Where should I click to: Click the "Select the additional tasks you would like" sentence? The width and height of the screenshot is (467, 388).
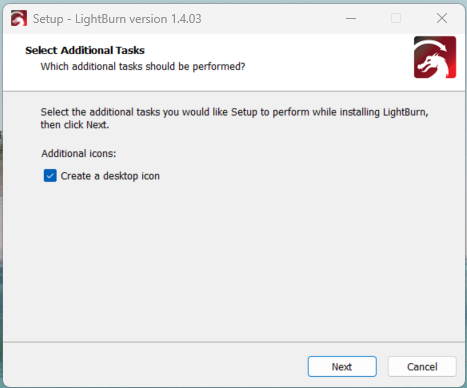[x=134, y=112]
